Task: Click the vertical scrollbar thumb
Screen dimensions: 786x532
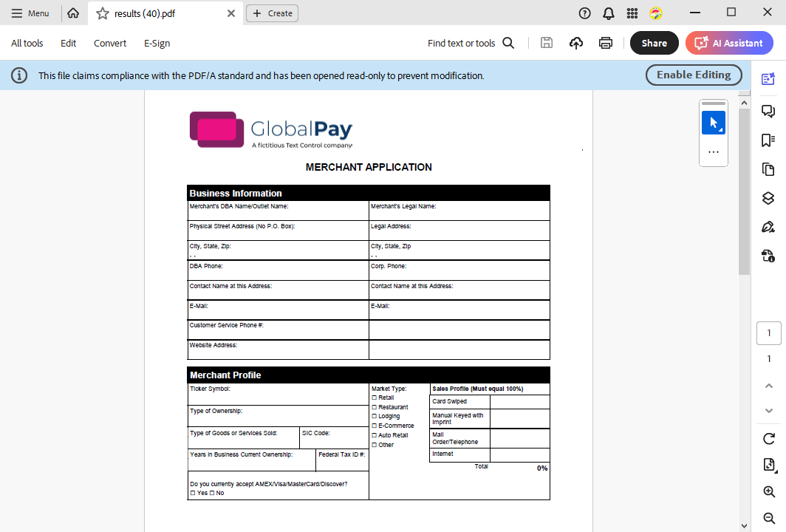Action: coord(744,191)
